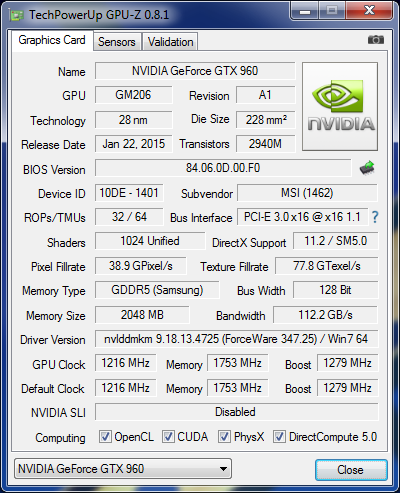Open the Bus Interface question mark help

pos(375,217)
